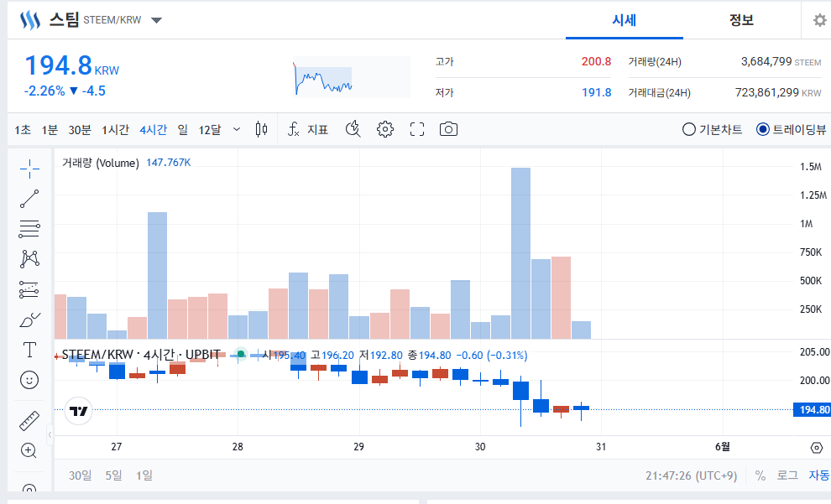Set chart interval to 일

click(x=183, y=130)
